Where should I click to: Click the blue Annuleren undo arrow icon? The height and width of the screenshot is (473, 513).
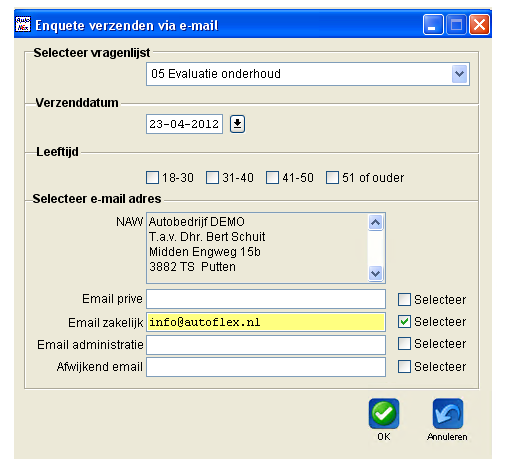click(x=448, y=413)
